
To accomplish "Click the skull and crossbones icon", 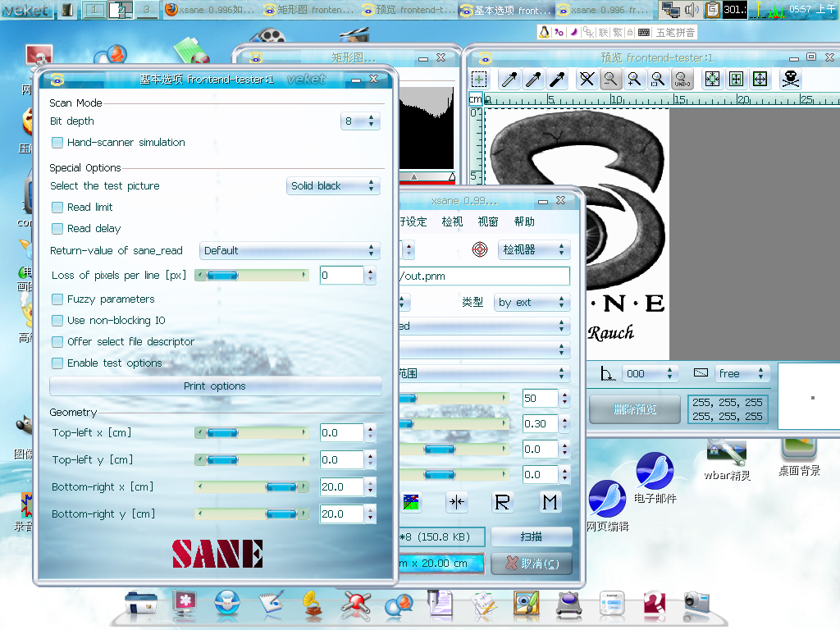I will [791, 80].
